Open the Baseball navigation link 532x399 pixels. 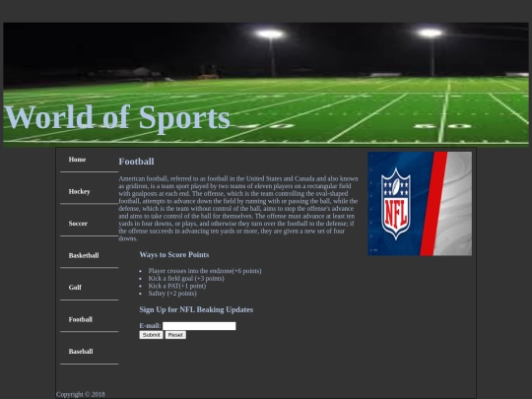pyautogui.click(x=81, y=352)
